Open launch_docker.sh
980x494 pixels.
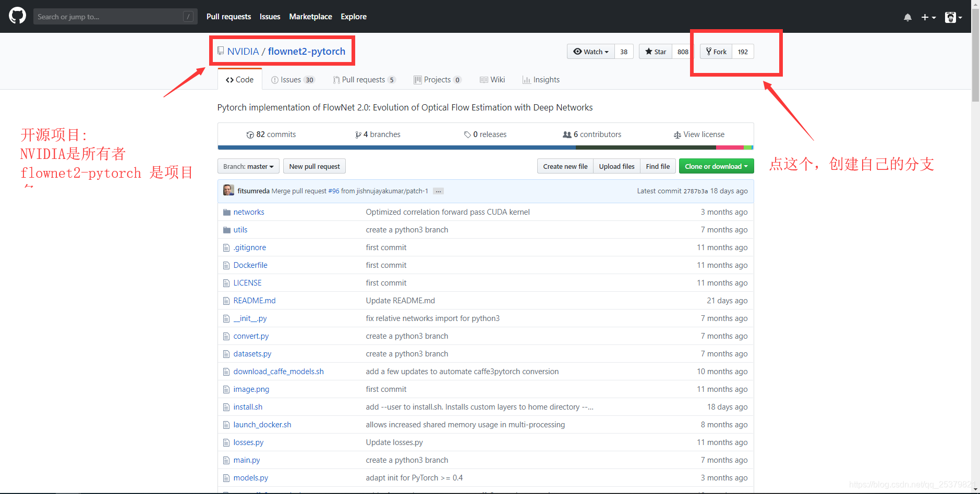(x=262, y=425)
